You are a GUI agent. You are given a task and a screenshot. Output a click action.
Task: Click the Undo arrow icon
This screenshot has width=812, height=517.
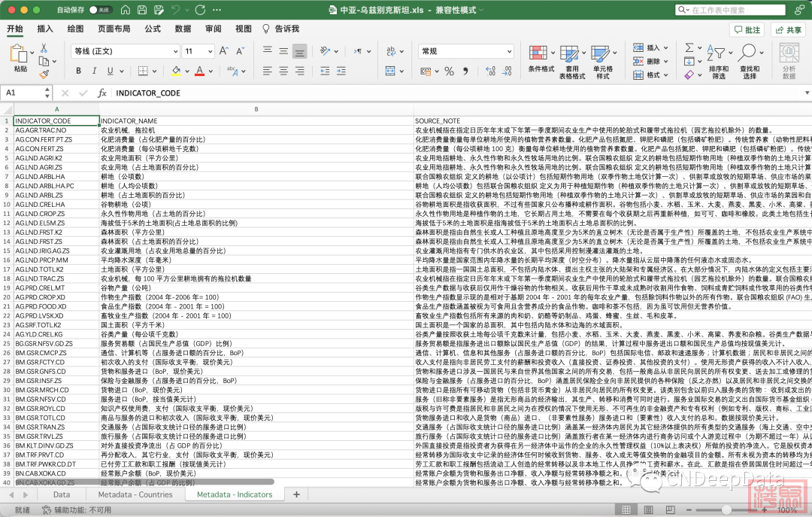[x=175, y=10]
